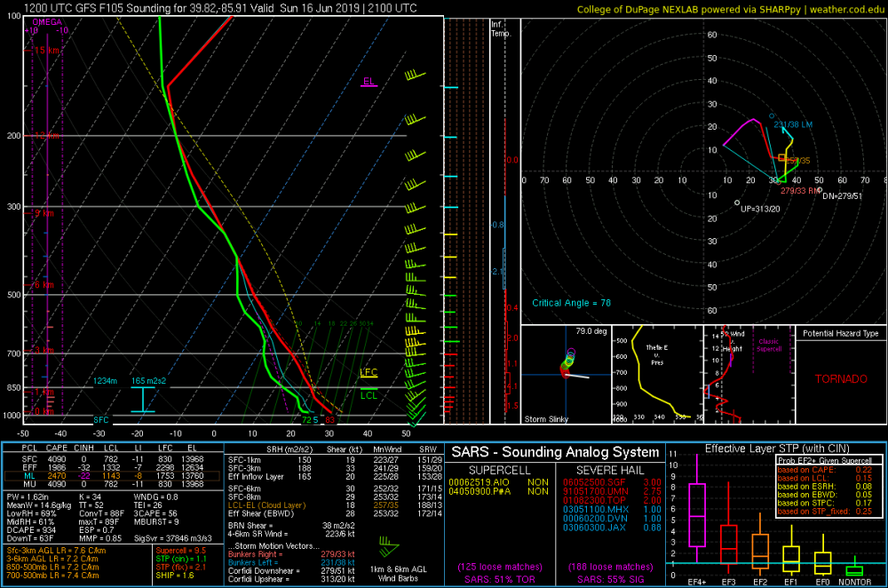
Task: Click the Critical Angle = 78 text
Action: tap(571, 303)
